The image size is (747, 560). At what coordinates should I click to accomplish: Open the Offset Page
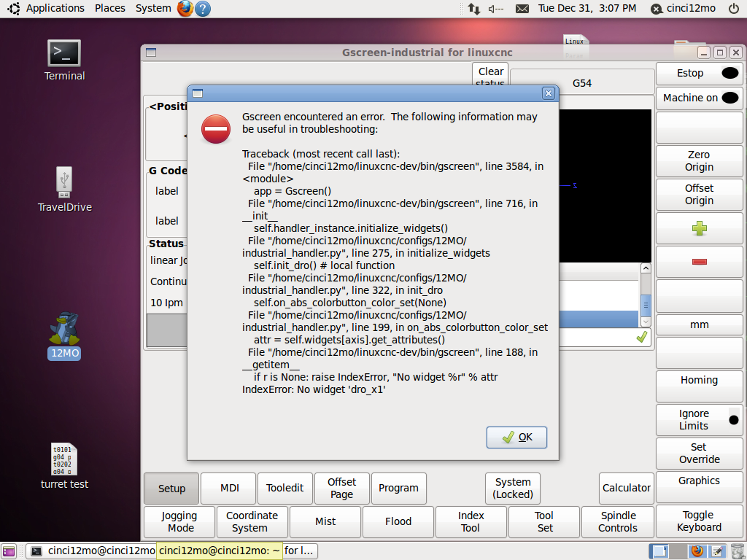342,489
